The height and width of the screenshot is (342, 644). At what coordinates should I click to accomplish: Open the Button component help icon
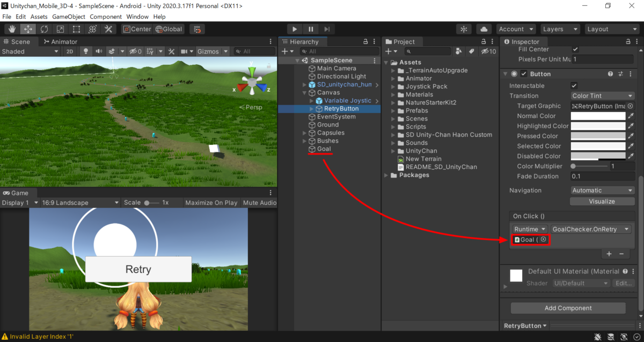610,74
